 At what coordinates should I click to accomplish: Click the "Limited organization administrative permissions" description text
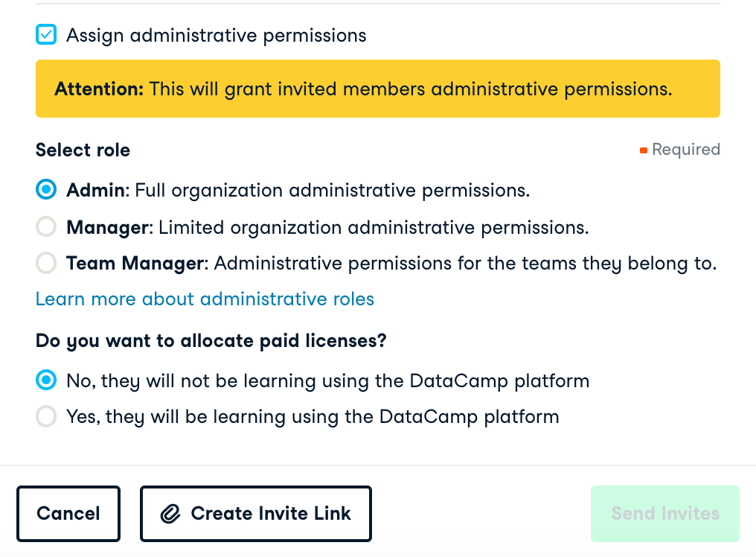pyautogui.click(x=374, y=227)
